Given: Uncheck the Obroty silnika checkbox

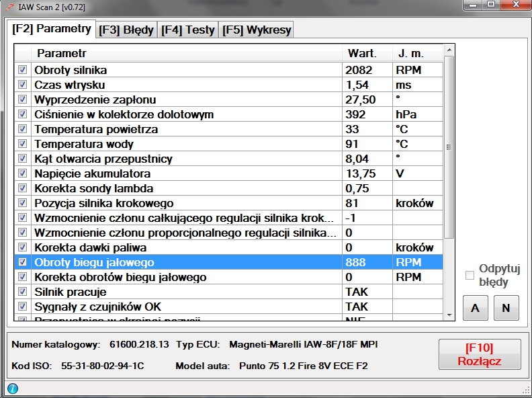Looking at the screenshot, I should point(23,70).
